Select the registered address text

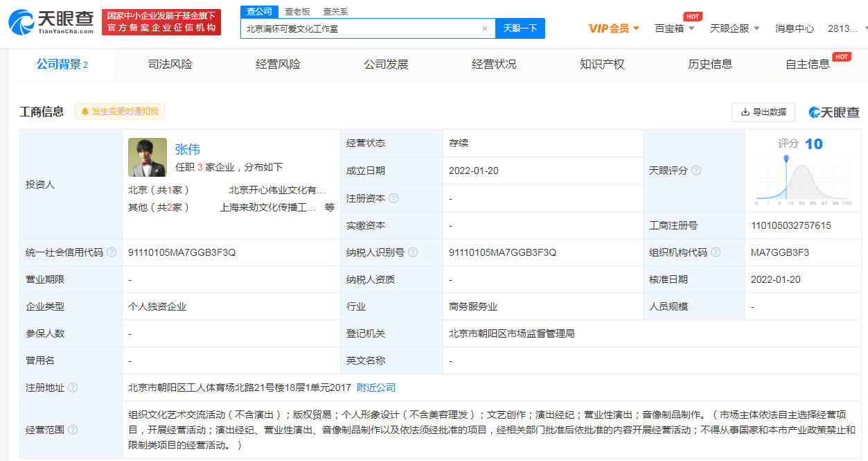[239, 388]
